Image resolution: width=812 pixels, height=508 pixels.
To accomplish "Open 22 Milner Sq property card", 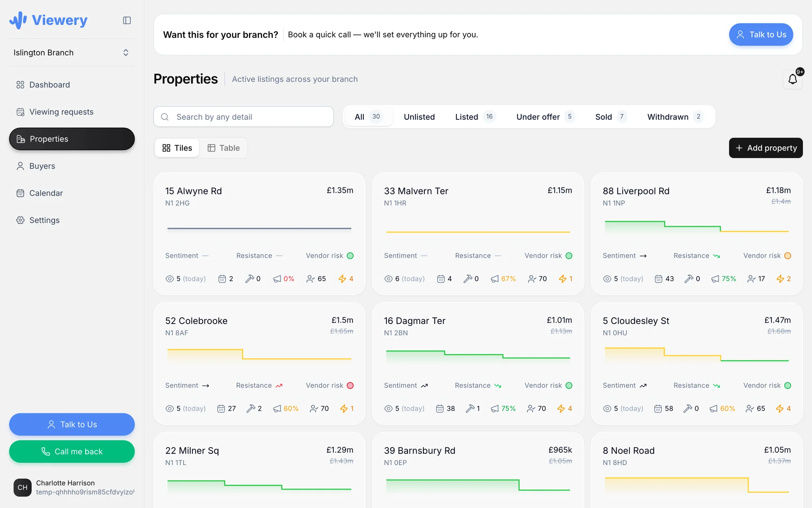I will pyautogui.click(x=259, y=470).
